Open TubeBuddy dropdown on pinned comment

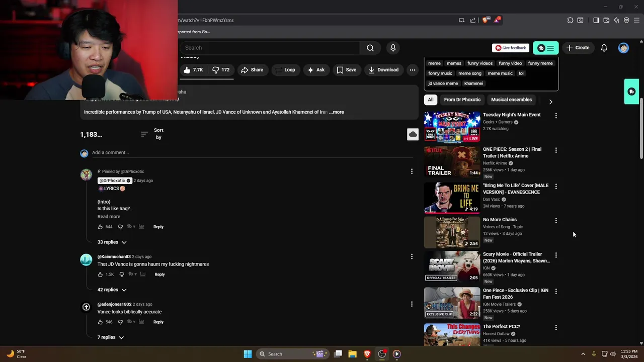click(131, 227)
